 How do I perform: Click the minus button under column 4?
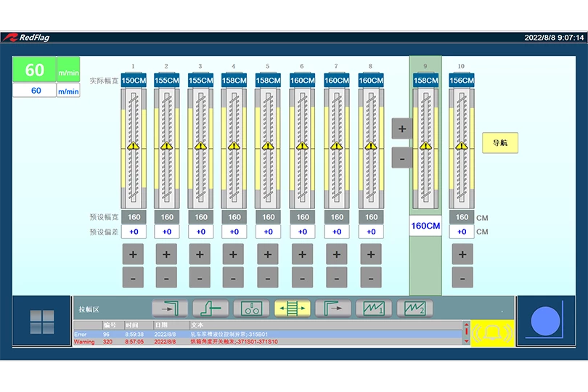click(x=233, y=277)
